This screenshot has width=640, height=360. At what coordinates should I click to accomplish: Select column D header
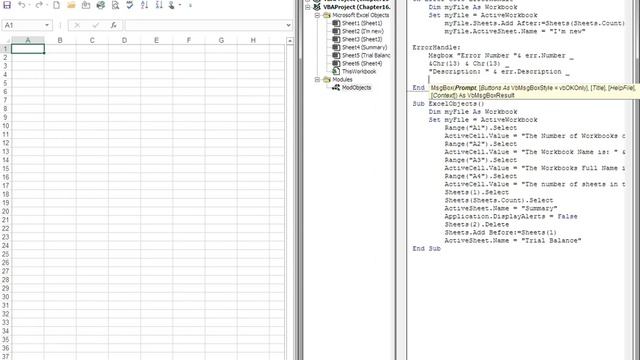coord(124,40)
